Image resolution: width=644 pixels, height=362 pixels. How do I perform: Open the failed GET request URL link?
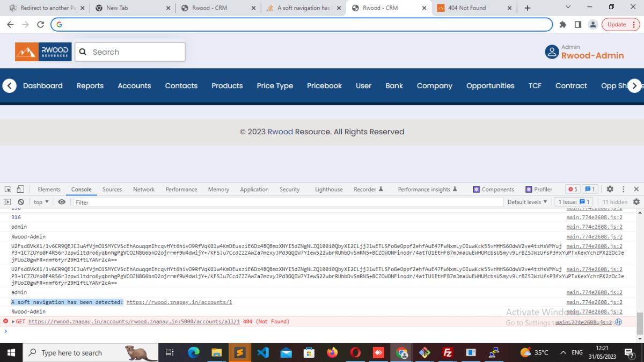point(134,322)
